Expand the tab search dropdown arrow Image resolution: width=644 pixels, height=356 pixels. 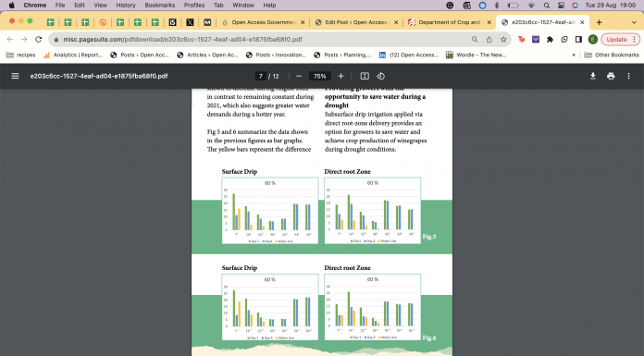coord(634,22)
